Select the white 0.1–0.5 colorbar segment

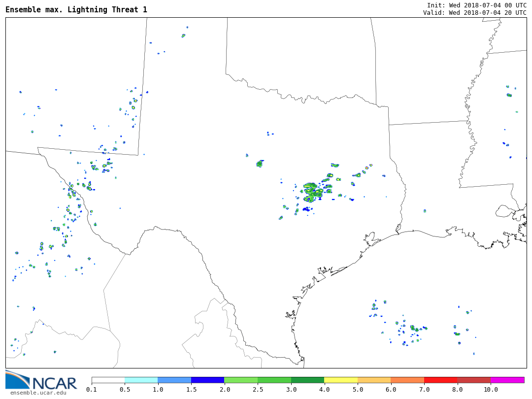tap(108, 380)
